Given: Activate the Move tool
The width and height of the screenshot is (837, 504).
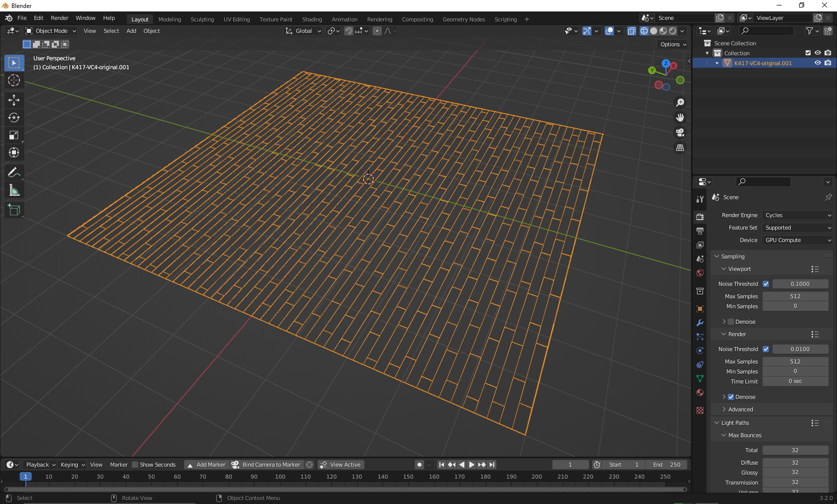Looking at the screenshot, I should (x=14, y=100).
